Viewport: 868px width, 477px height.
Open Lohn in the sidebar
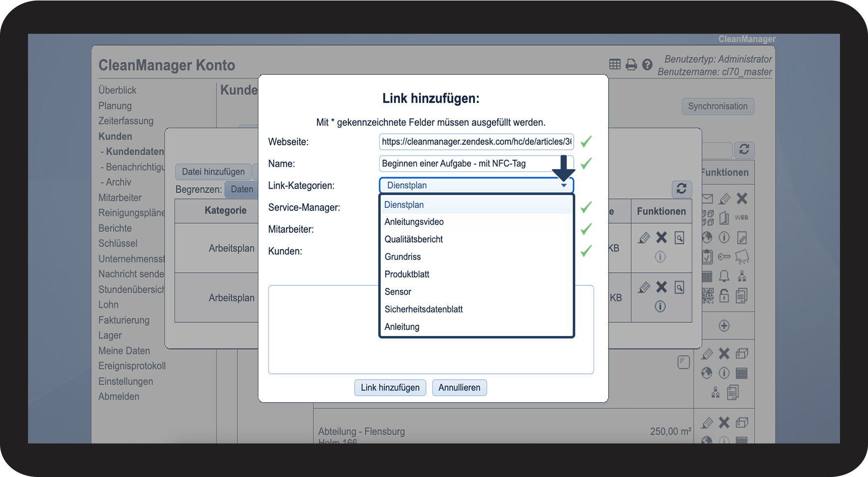coord(109,305)
